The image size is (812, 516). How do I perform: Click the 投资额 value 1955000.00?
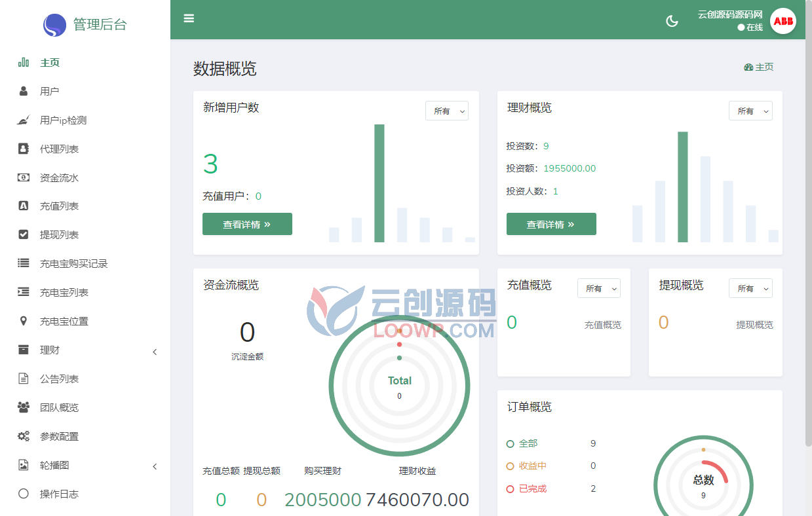pyautogui.click(x=570, y=168)
